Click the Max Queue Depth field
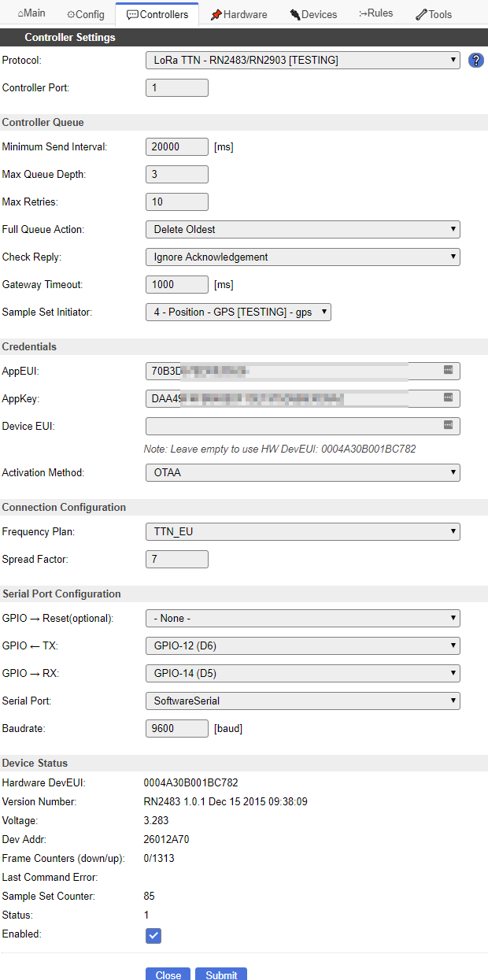 point(177,174)
